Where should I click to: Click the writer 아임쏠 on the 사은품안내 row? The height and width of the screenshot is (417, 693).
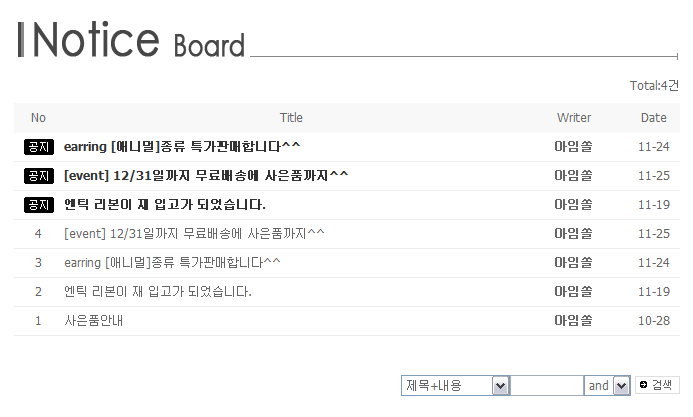[573, 321]
